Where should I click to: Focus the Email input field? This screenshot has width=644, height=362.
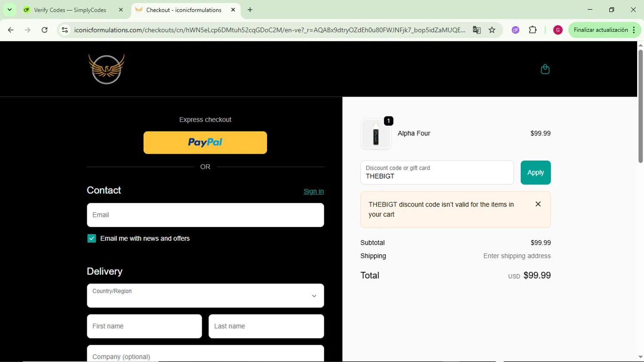coord(205,215)
